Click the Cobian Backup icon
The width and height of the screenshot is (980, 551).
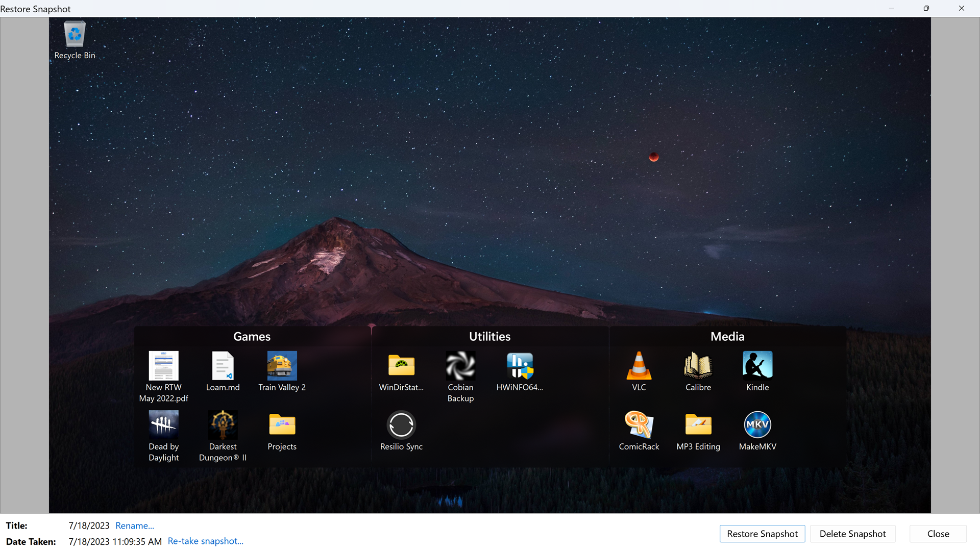point(460,366)
